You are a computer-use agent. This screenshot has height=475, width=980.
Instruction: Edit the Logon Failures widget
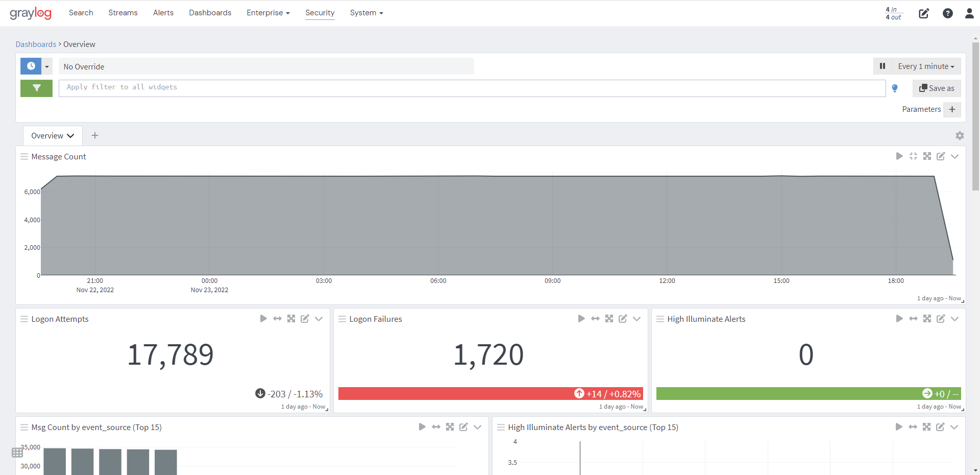(x=623, y=318)
